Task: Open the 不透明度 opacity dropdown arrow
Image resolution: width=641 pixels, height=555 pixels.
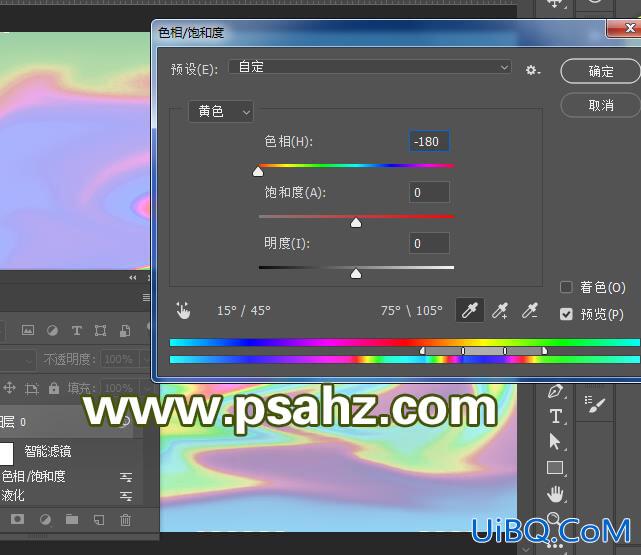Action: 145,360
